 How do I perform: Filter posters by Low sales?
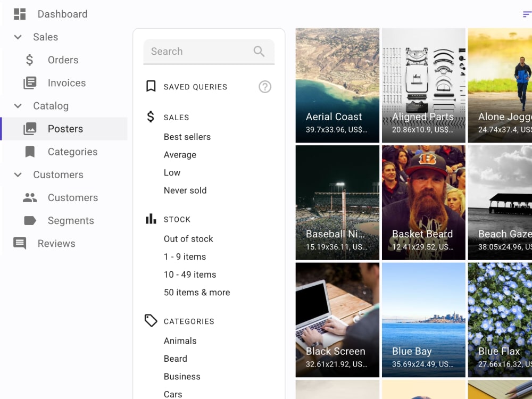pyautogui.click(x=172, y=173)
